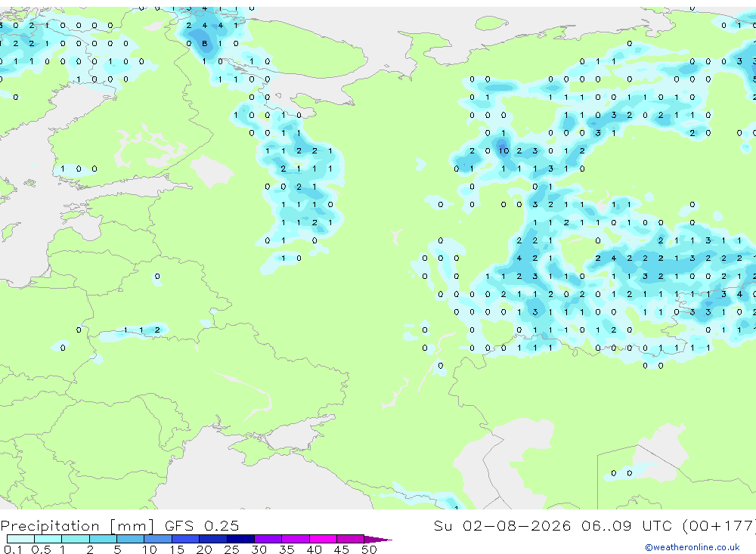Click the purple arrow tip beyond 50

tap(377, 539)
